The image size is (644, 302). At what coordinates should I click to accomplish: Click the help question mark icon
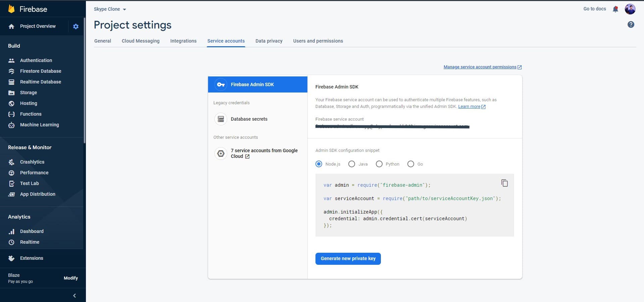point(631,24)
